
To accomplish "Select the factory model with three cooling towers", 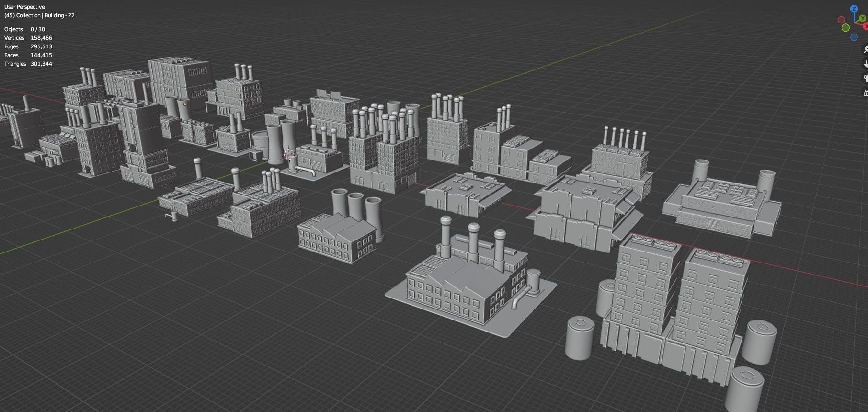I will click(340, 226).
